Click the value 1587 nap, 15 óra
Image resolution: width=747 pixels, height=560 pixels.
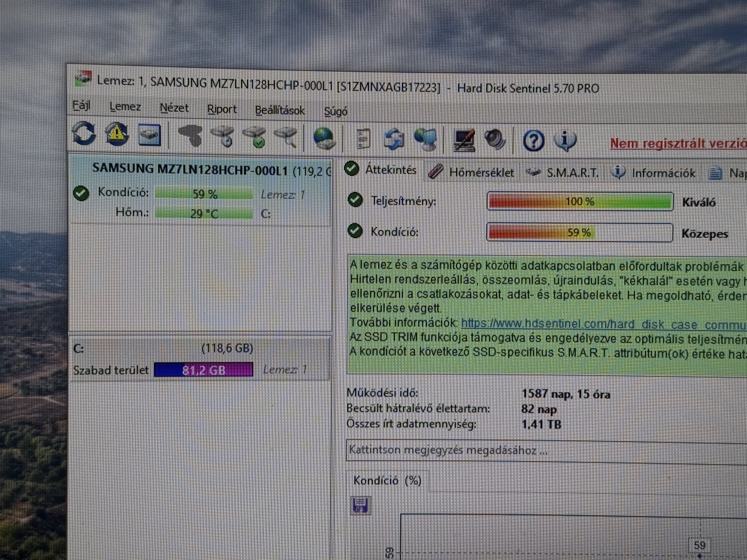coord(566,394)
